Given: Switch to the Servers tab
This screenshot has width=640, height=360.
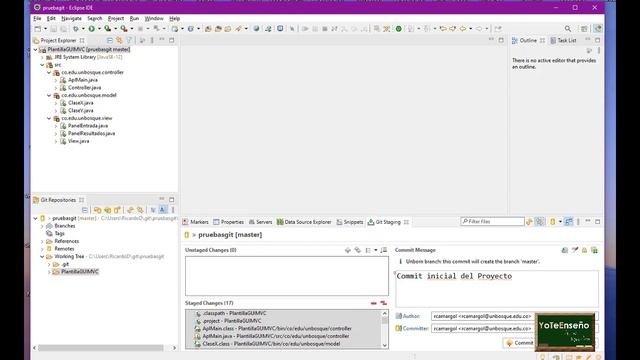Looking at the screenshot, I should click(260, 222).
